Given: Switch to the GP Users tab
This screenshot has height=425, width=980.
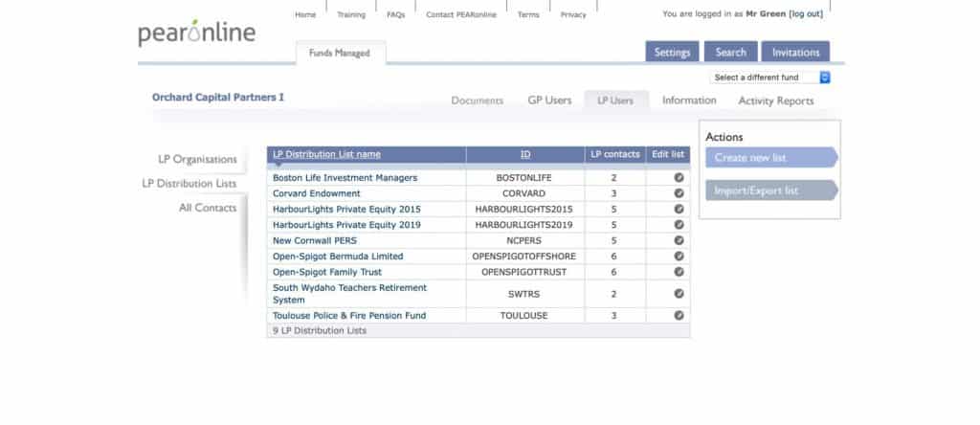Looking at the screenshot, I should coord(549,100).
